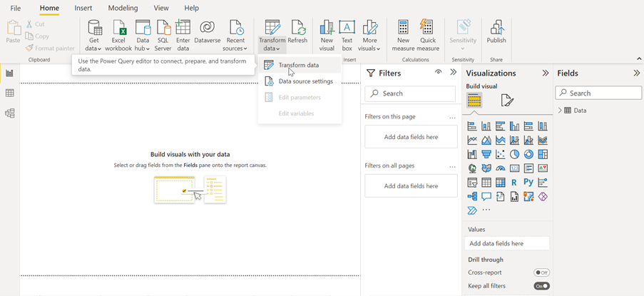This screenshot has height=296, width=644.
Task: Open the View tab
Action: [x=161, y=9]
